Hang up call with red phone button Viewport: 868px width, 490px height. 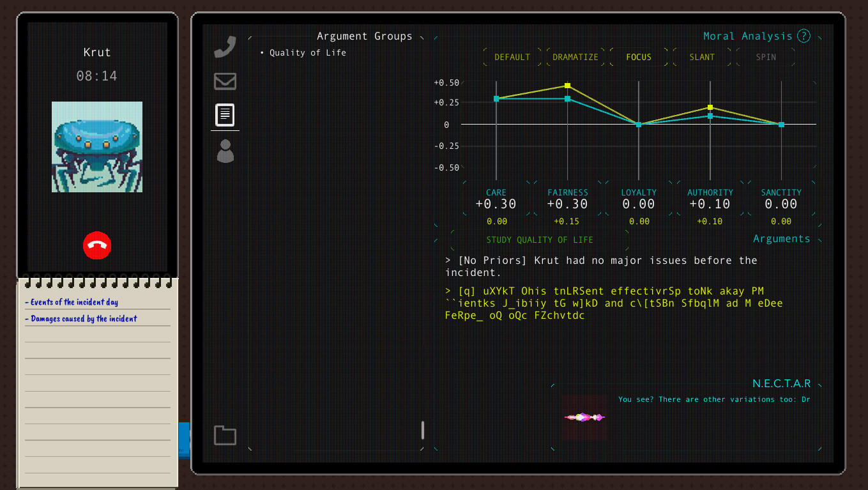97,246
